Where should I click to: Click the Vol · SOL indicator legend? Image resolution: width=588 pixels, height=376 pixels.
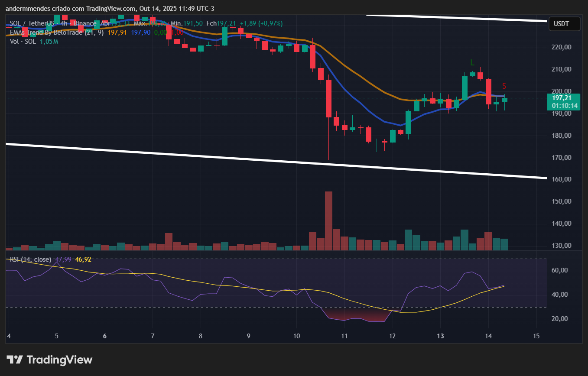(x=23, y=42)
